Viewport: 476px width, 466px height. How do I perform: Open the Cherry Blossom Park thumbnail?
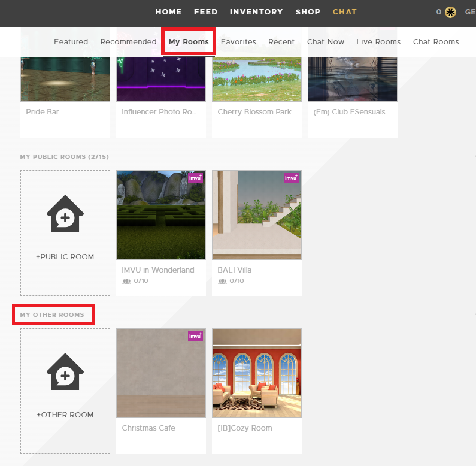(257, 79)
